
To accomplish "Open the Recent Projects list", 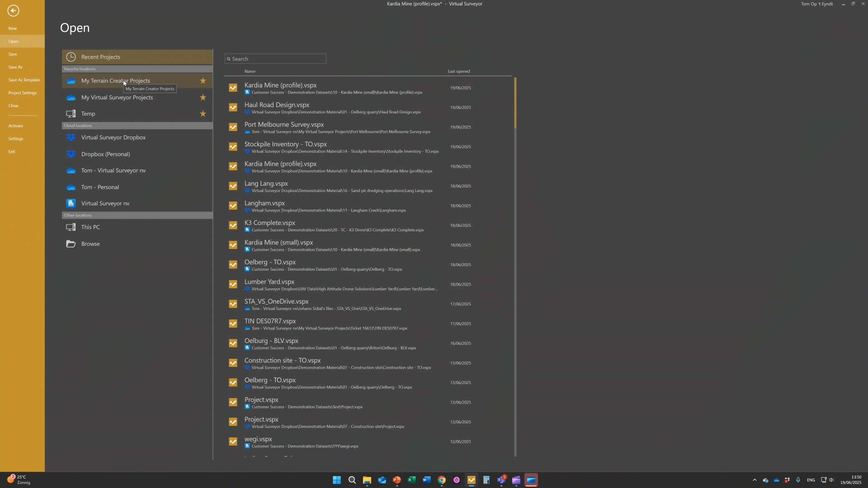I will [137, 57].
